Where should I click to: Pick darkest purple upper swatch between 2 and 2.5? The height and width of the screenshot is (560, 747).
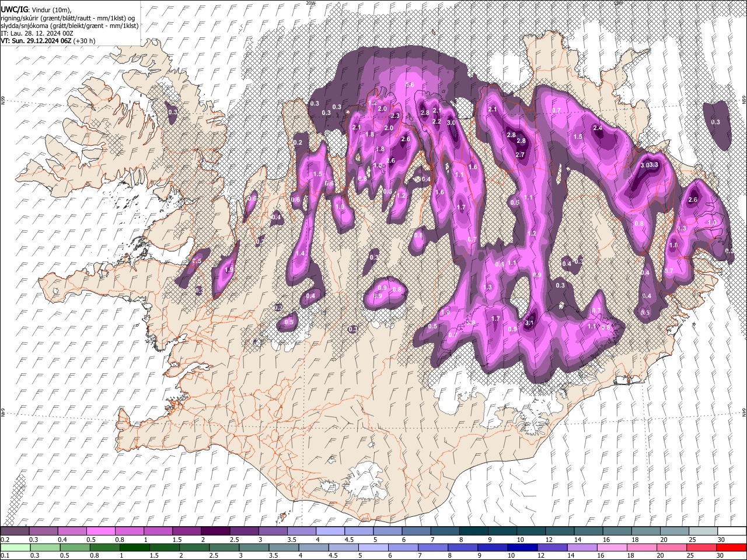pyautogui.click(x=215, y=531)
